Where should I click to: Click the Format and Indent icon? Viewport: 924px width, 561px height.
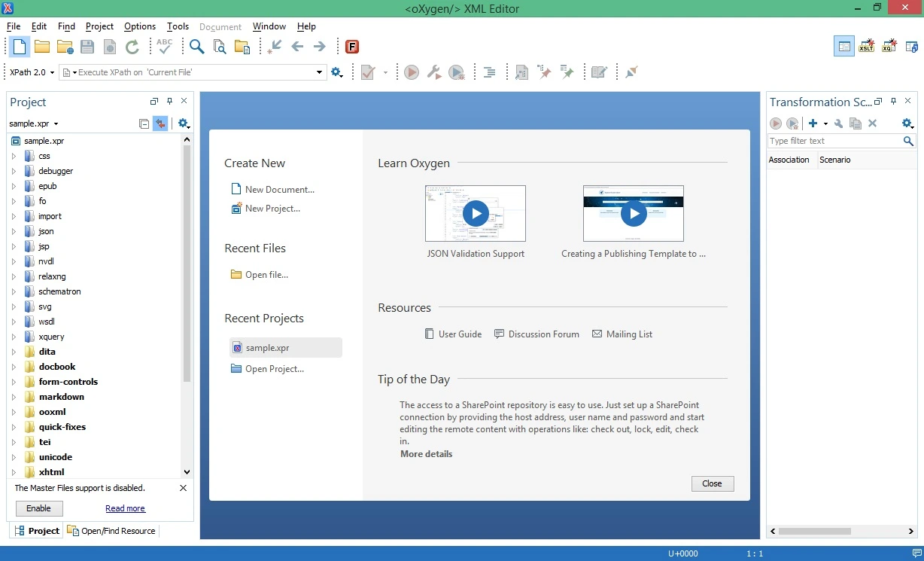point(489,72)
